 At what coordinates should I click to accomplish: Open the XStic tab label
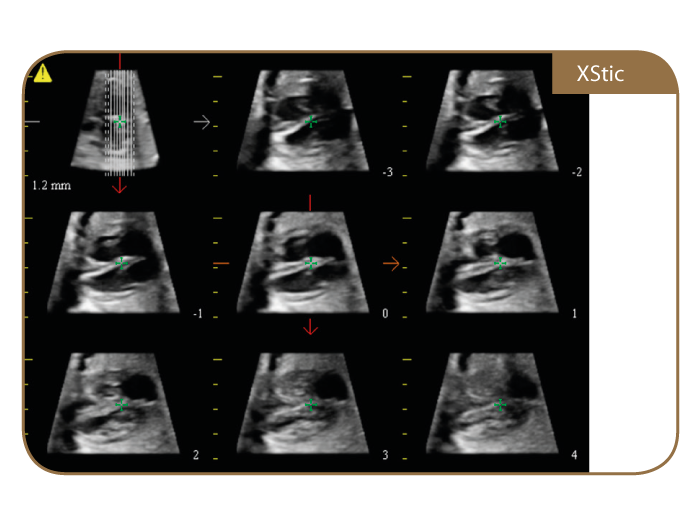click(x=600, y=74)
